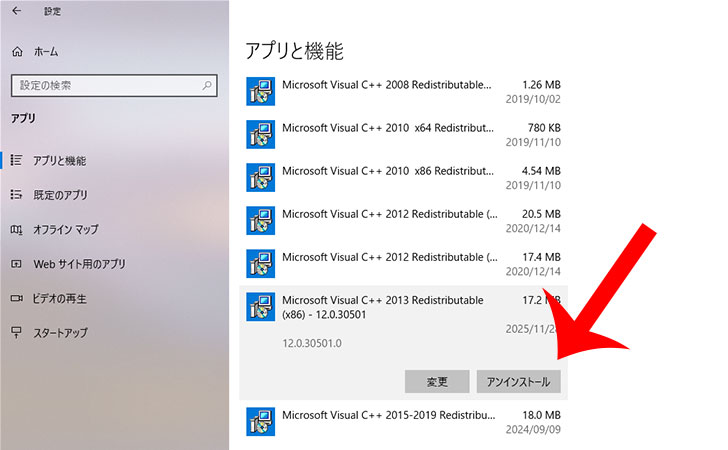The image size is (728, 450).
Task: Click the search magnifier icon
Action: click(206, 86)
